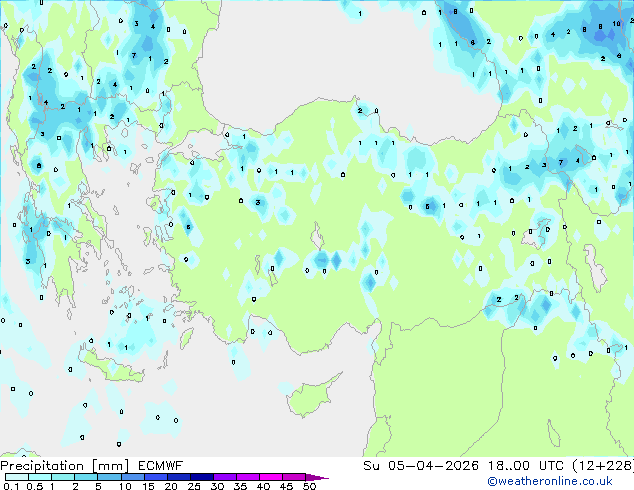Screen dimensions: 634x490
Task: Click the 'Precipitation [mm]' legend title
Action: 65,466
